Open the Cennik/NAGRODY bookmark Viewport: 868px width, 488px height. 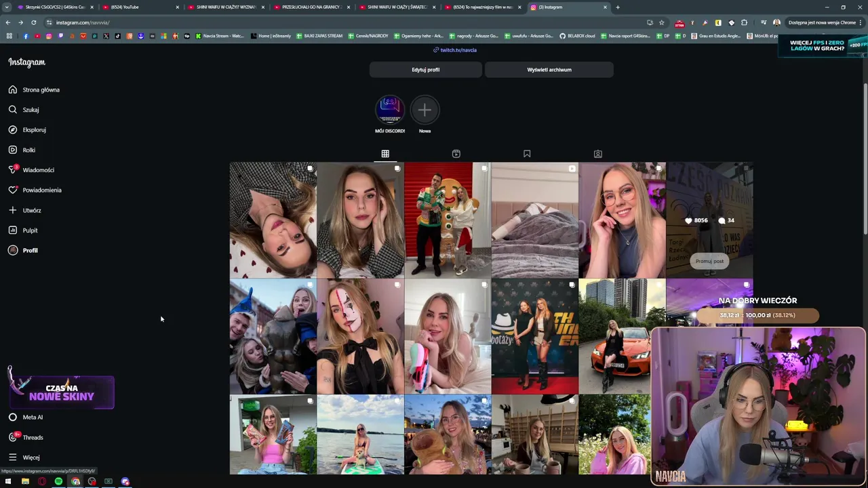tap(368, 36)
